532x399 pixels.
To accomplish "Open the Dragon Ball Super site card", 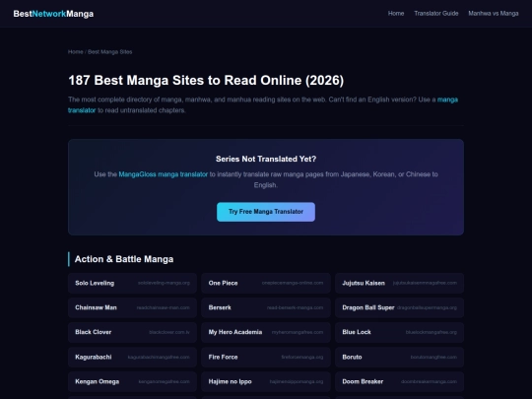I will point(399,307).
